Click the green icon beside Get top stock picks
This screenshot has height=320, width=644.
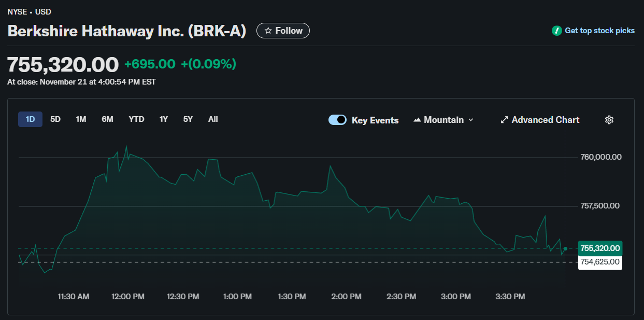point(556,31)
